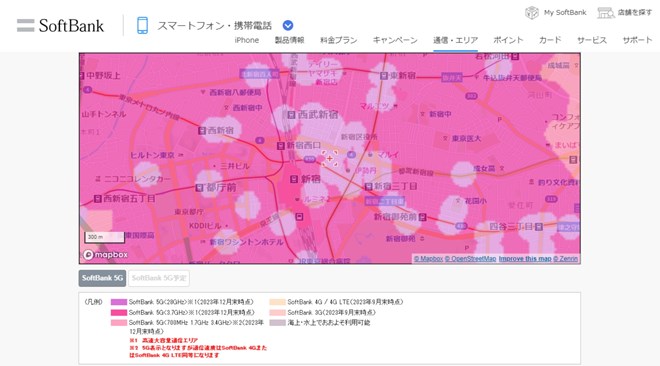Switch to SoftBank 5G予定 tab

point(159,278)
